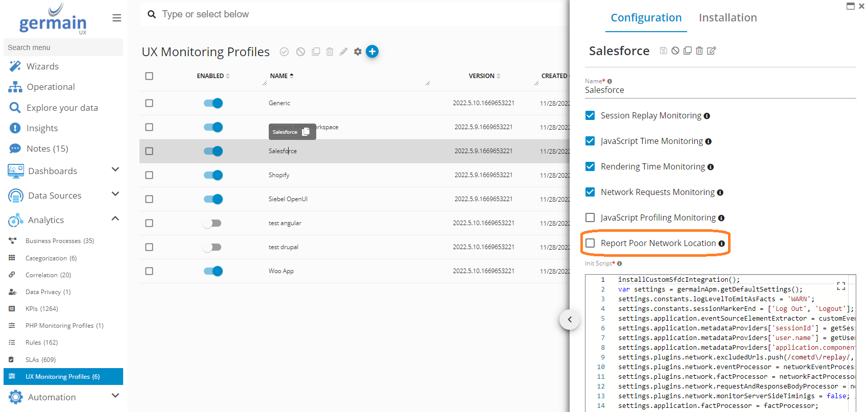The image size is (868, 412).
Task: Collapse the Analytics menu section
Action: (115, 219)
